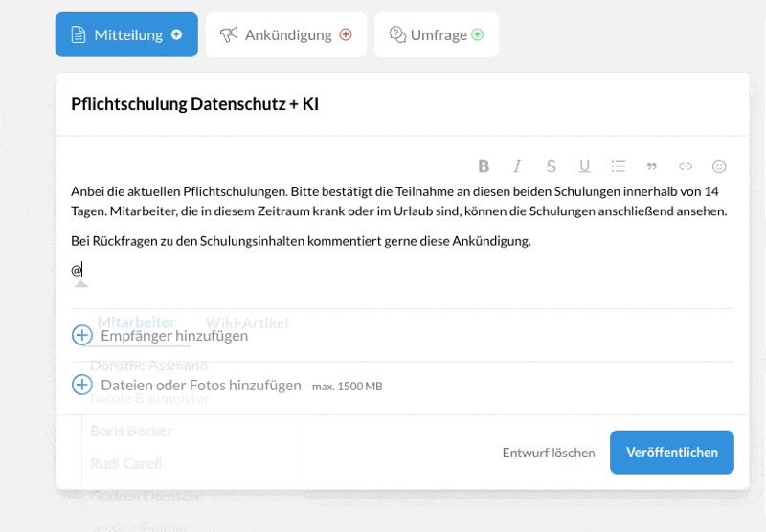Open the Mitarbeiter mention tab
Viewport: 766px width, 532px height.
pyautogui.click(x=136, y=322)
